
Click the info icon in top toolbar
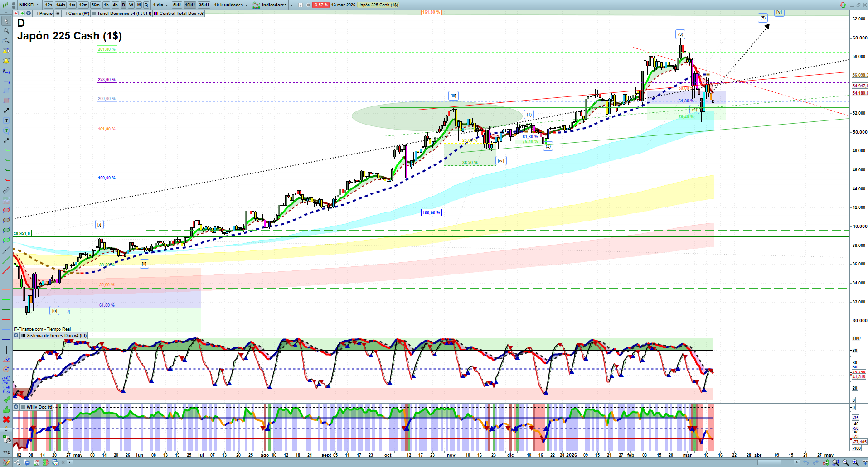[x=301, y=5]
